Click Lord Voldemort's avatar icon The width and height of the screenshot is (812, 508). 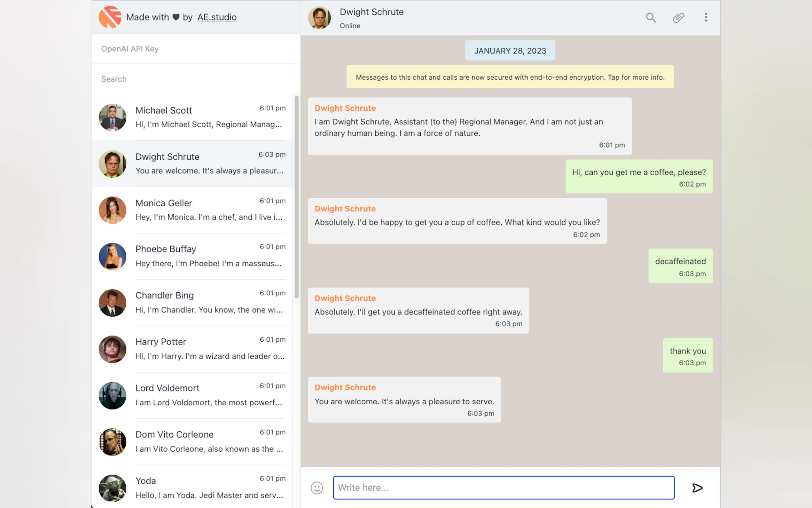point(113,395)
